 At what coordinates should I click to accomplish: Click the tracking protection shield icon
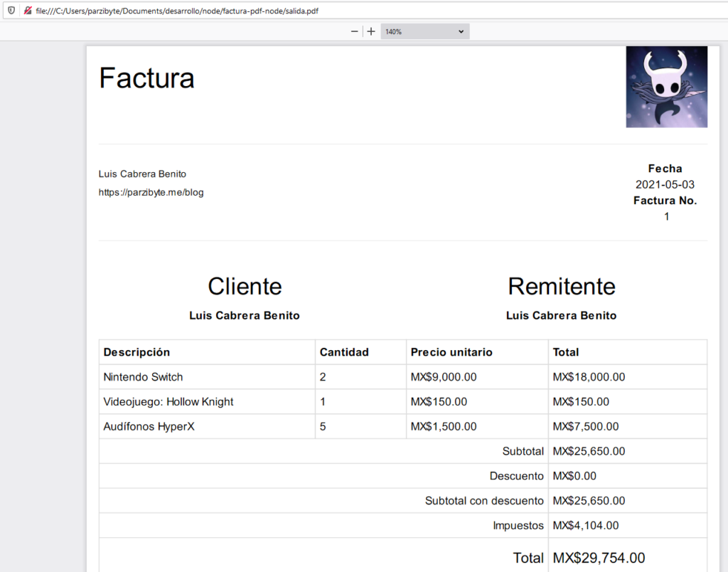click(11, 11)
